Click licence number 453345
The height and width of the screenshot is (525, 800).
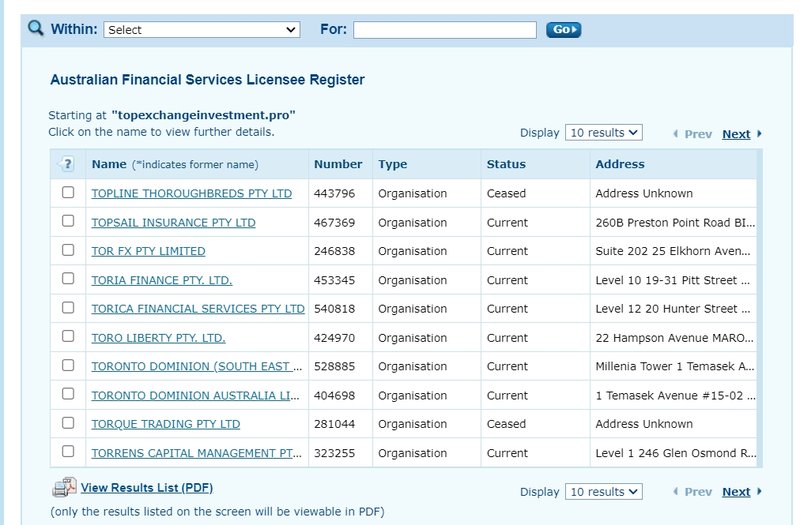tap(334, 280)
